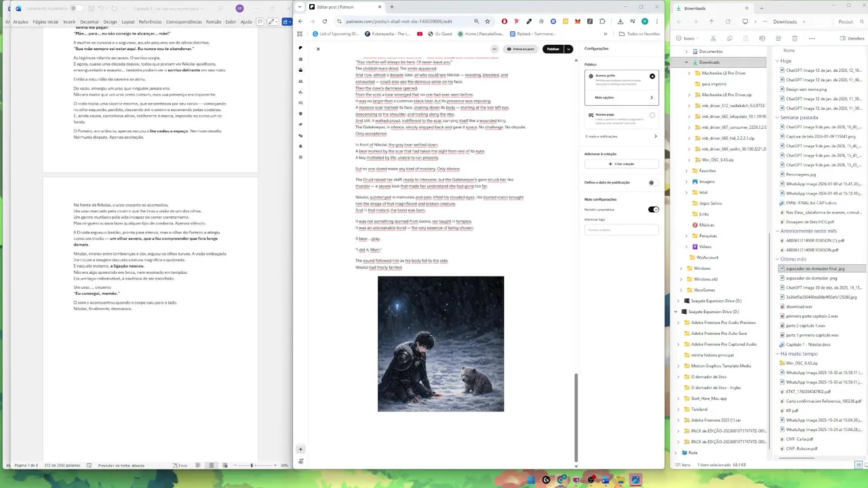Open the Revisão tab in Word
Screen dimensions: 868x488
click(x=214, y=22)
